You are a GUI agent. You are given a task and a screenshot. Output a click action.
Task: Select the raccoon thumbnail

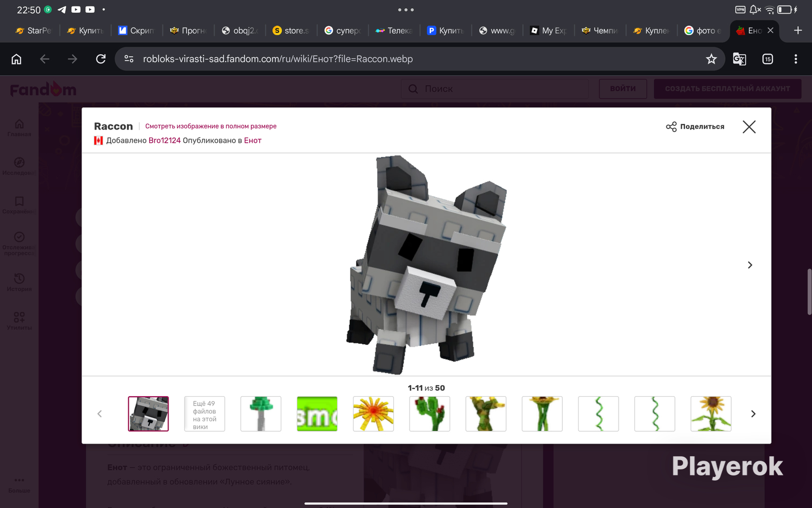[148, 414]
